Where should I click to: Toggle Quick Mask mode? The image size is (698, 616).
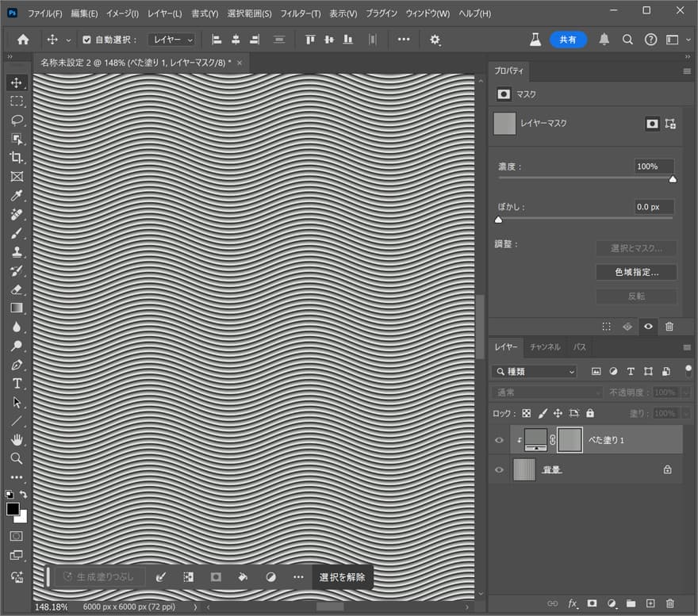point(17,537)
